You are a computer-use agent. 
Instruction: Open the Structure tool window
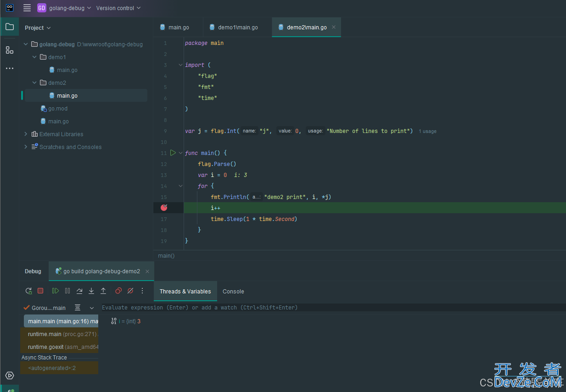[10, 50]
